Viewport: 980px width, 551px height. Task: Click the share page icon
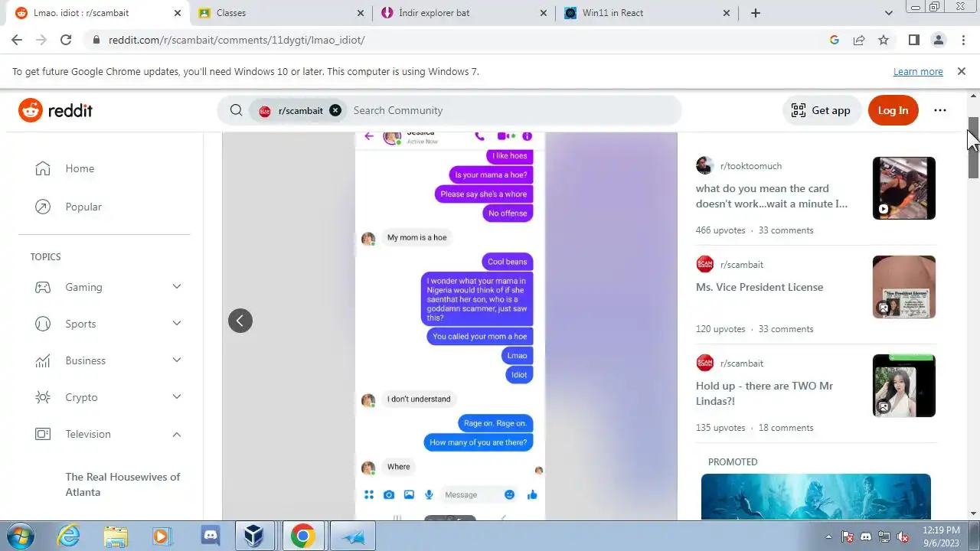tap(859, 40)
